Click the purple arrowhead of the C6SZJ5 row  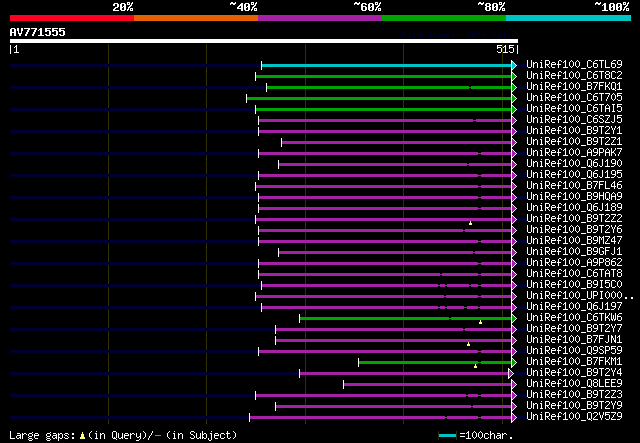(514, 120)
